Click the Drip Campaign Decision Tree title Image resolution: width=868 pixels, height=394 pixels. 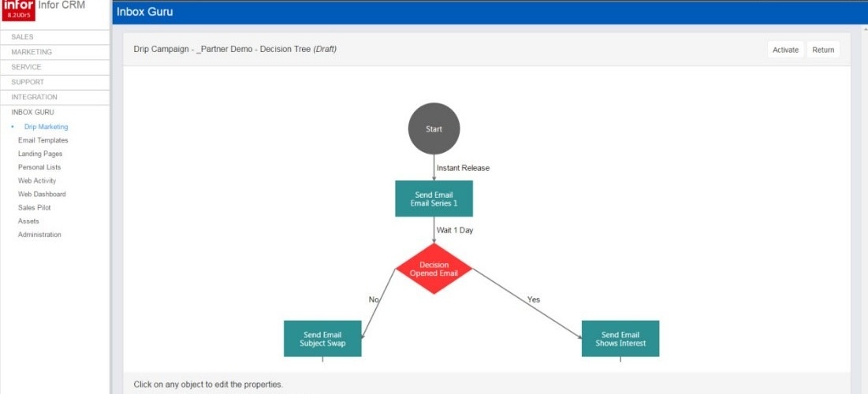tap(235, 49)
